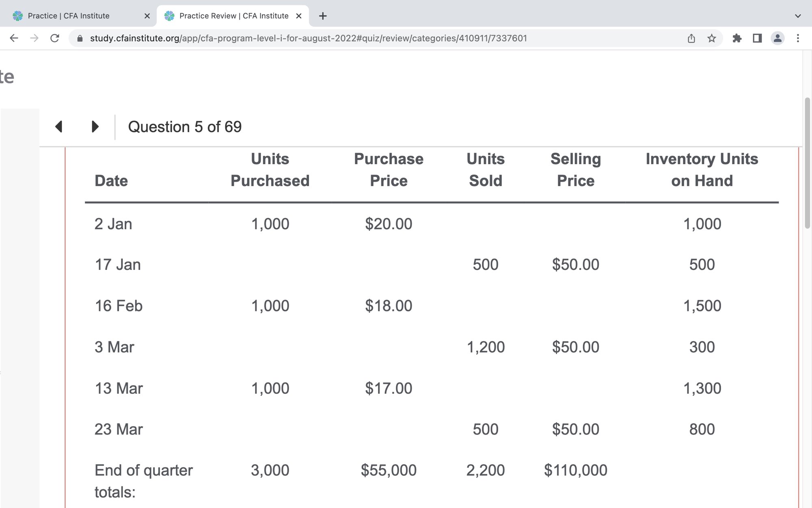Select the Practice Review | CFA Institute tab
The height and width of the screenshot is (508, 812).
pyautogui.click(x=233, y=16)
